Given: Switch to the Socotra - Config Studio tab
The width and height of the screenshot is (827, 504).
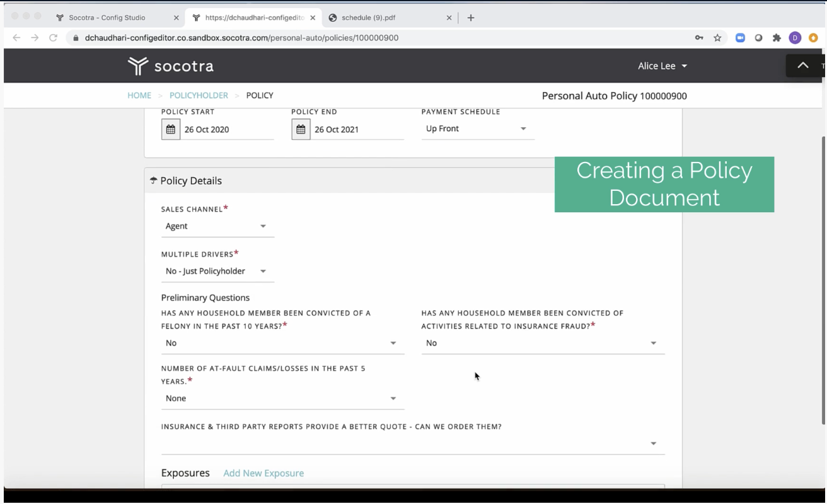Looking at the screenshot, I should [107, 18].
